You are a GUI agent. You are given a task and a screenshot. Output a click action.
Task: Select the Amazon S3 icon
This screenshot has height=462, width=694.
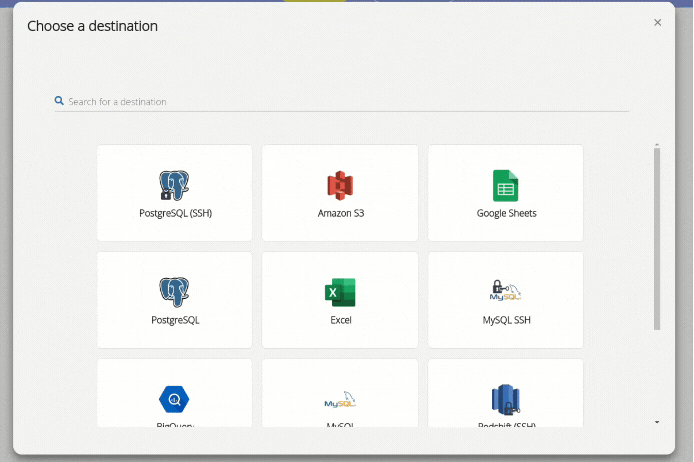[340, 186]
